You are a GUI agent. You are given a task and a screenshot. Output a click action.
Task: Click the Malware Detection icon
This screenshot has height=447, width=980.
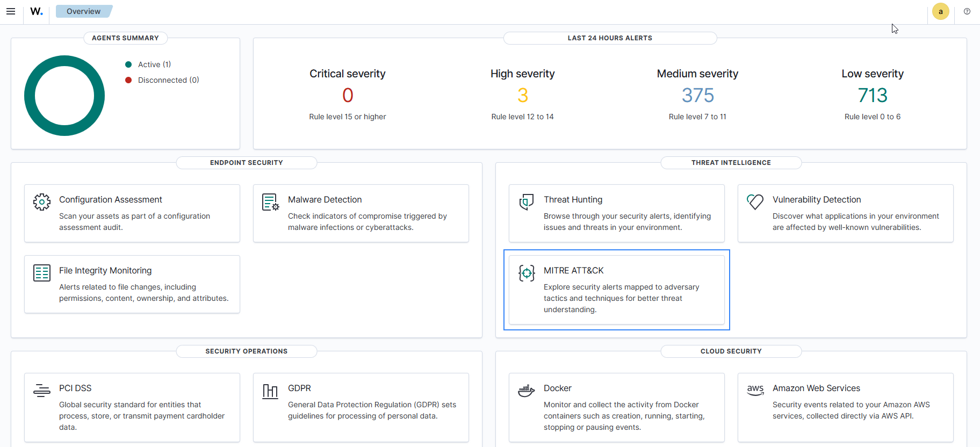pos(270,202)
